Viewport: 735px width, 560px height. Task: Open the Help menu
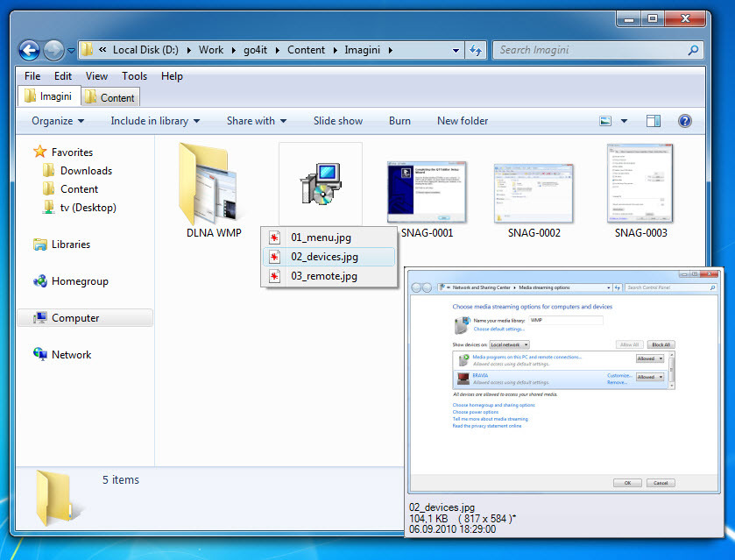[x=172, y=76]
